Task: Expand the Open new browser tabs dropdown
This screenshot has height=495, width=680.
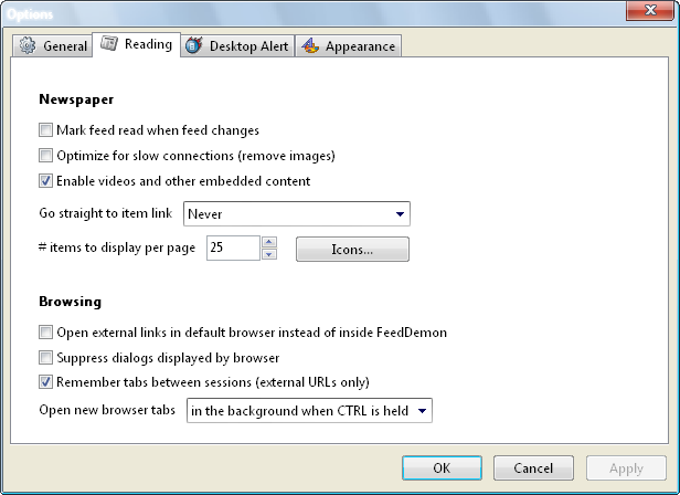Action: (x=309, y=410)
